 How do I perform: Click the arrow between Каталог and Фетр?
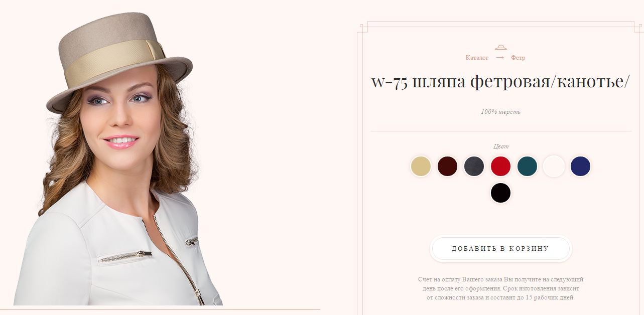click(x=499, y=58)
